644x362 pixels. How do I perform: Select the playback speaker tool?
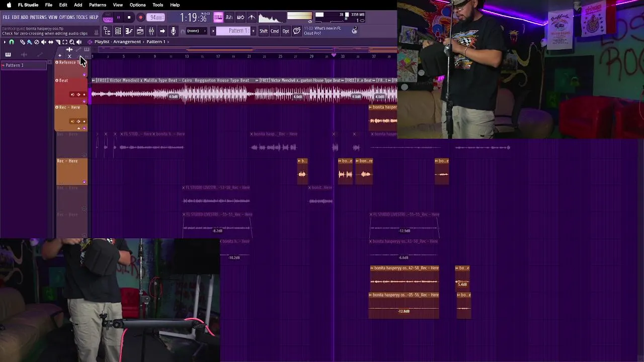coord(79,42)
